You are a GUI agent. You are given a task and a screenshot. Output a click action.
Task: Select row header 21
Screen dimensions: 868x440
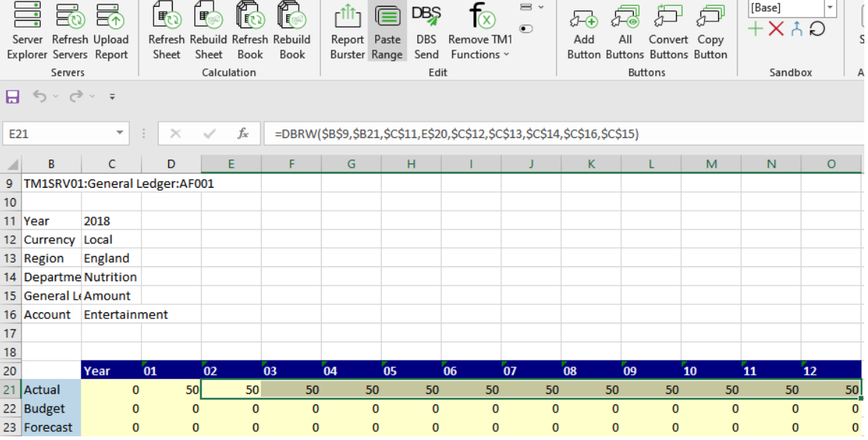(10, 390)
